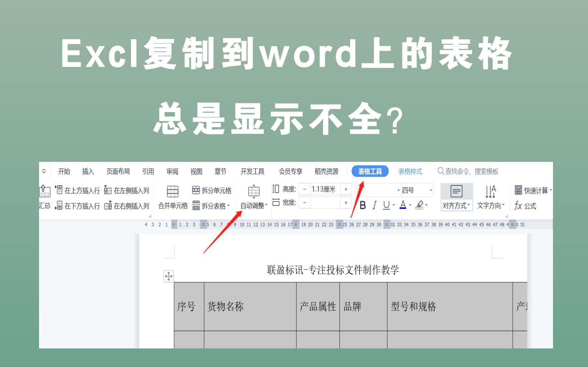588x367 pixels.
Task: Switch to the 页面布局 tab
Action: [x=118, y=171]
